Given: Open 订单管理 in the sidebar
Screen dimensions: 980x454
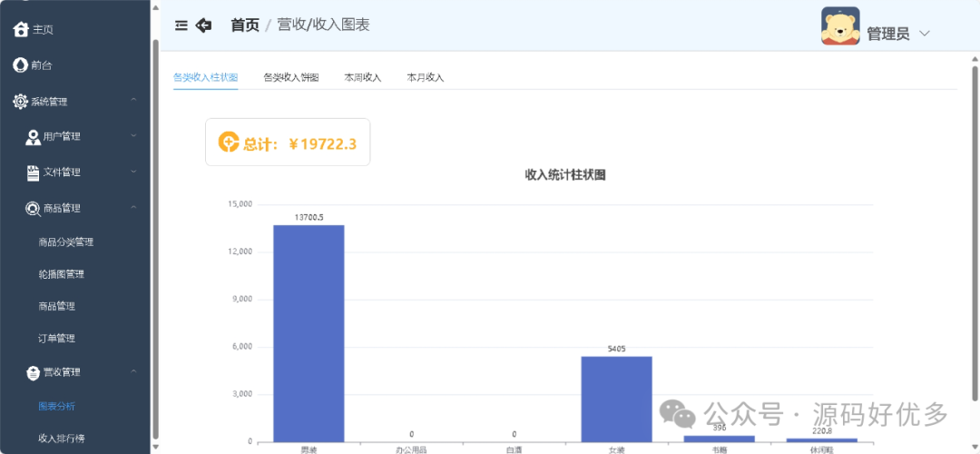Looking at the screenshot, I should tap(56, 339).
